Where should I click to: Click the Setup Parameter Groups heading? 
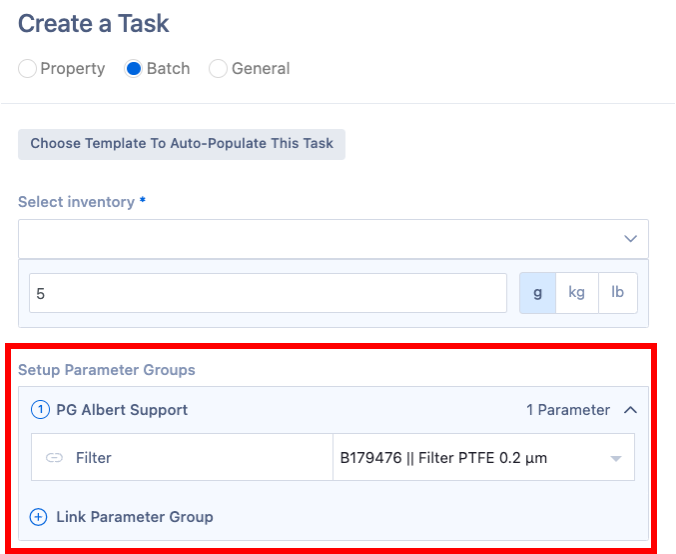point(107,370)
